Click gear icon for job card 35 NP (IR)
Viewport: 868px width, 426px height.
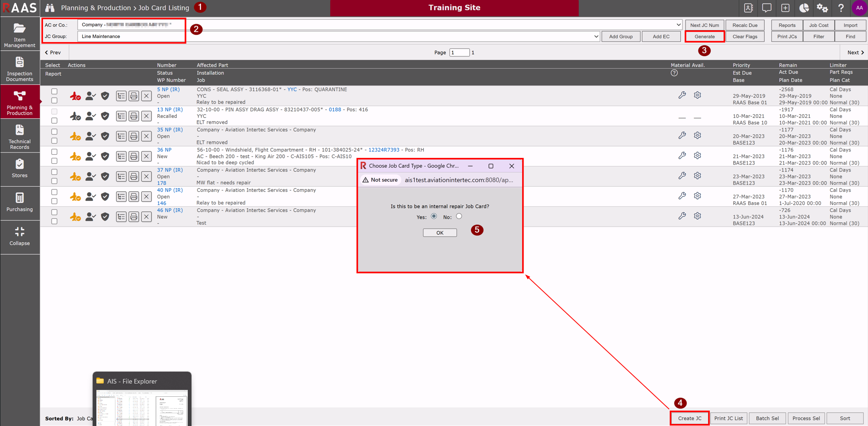[x=698, y=135]
